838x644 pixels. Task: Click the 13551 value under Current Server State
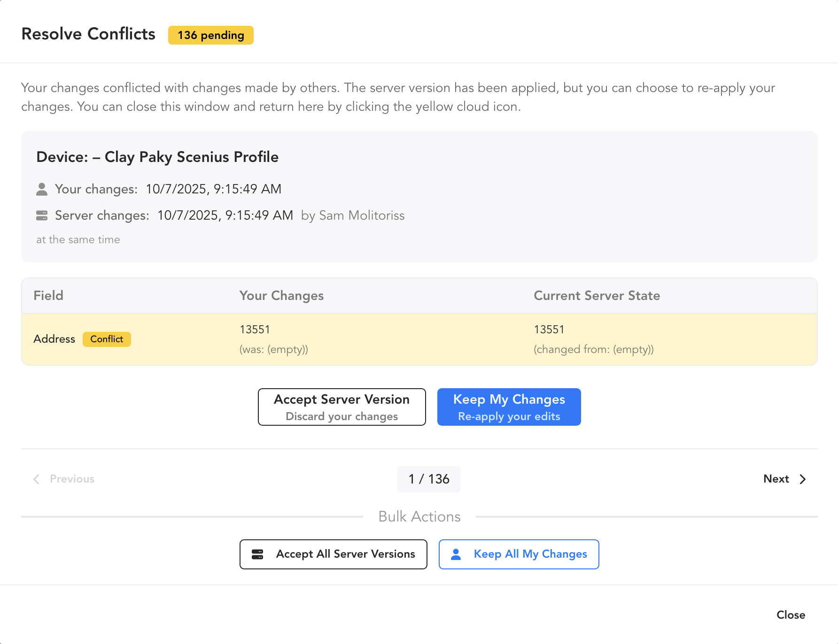pyautogui.click(x=549, y=330)
